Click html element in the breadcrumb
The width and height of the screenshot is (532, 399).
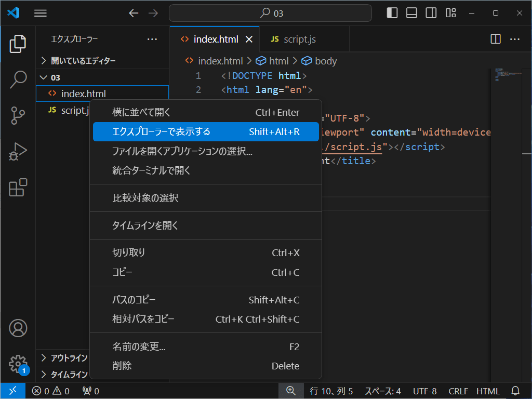(x=272, y=61)
